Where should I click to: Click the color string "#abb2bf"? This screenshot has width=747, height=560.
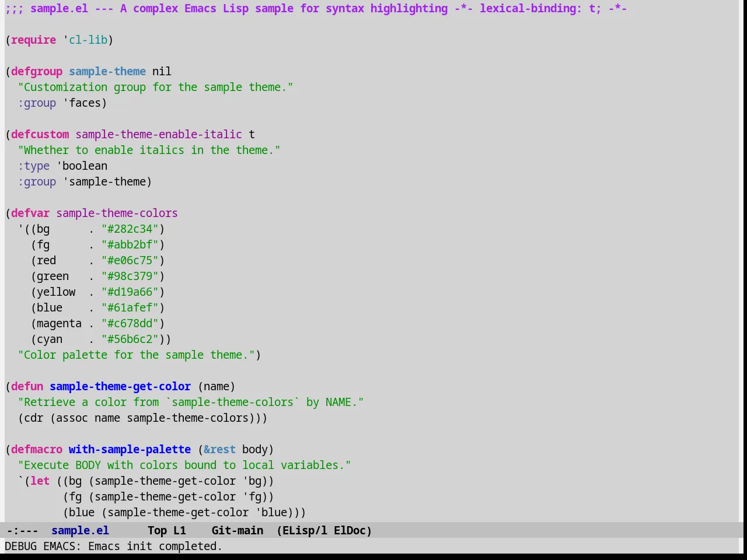(x=130, y=244)
